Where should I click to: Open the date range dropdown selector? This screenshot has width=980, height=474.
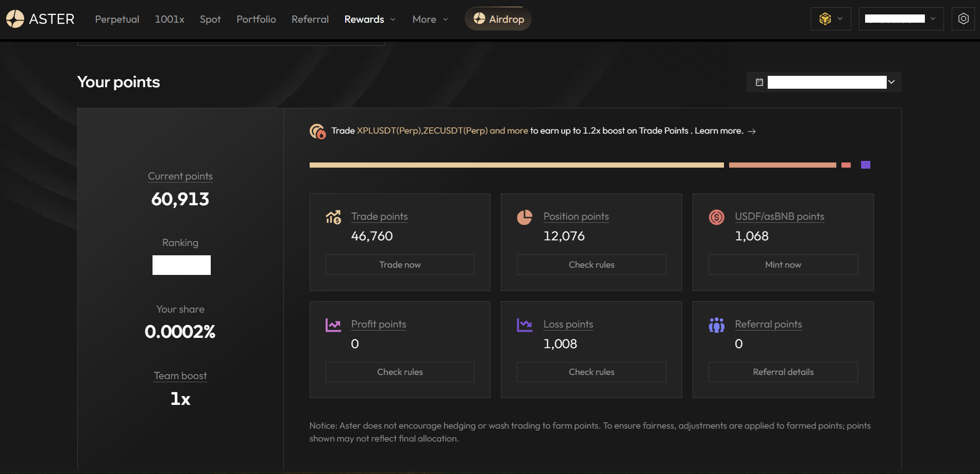(824, 82)
